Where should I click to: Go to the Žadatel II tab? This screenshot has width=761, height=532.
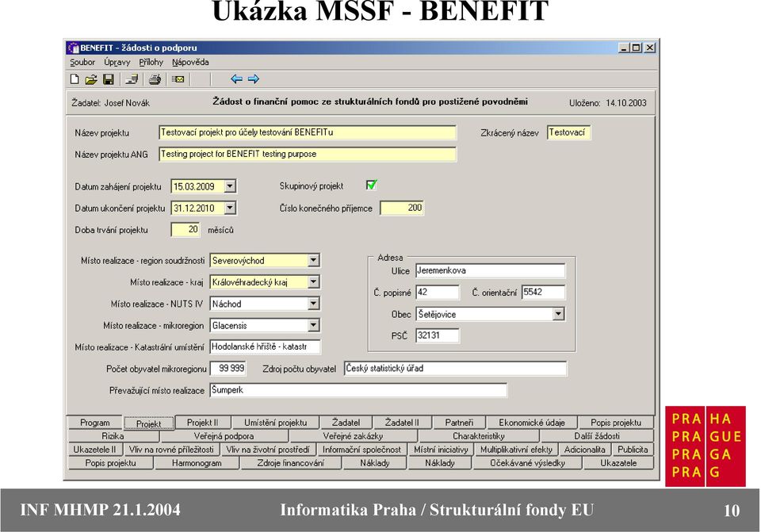tap(402, 423)
